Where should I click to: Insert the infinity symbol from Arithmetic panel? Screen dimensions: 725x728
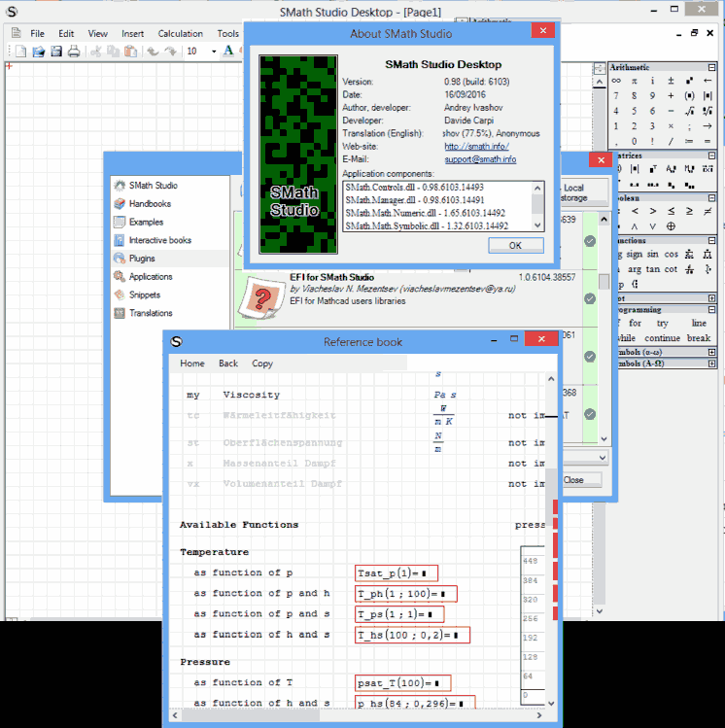point(616,81)
